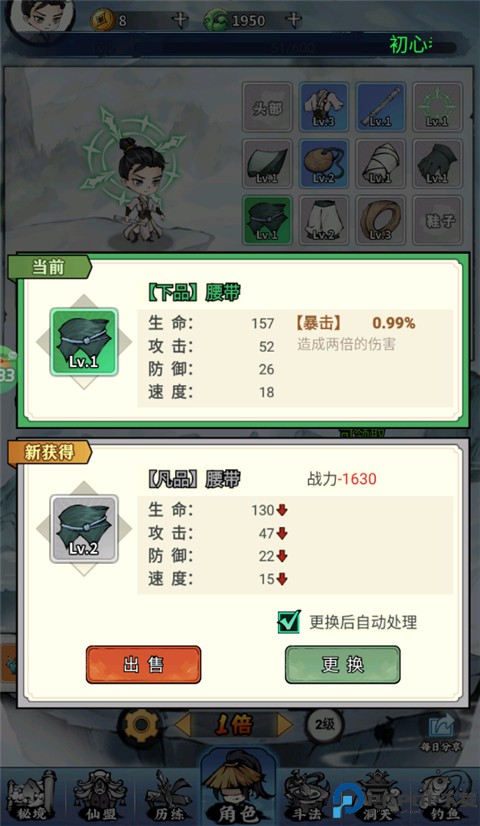This screenshot has width=480, height=826.
Task: Tap the new Lv.2 belt thumbnail
Action: pyautogui.click(x=84, y=529)
